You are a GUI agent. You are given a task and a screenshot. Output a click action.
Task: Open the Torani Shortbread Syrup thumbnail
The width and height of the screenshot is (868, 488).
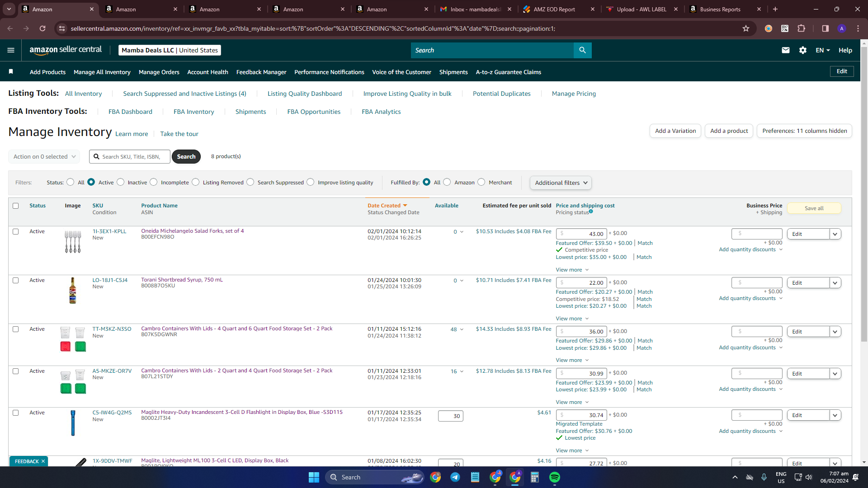tap(73, 291)
